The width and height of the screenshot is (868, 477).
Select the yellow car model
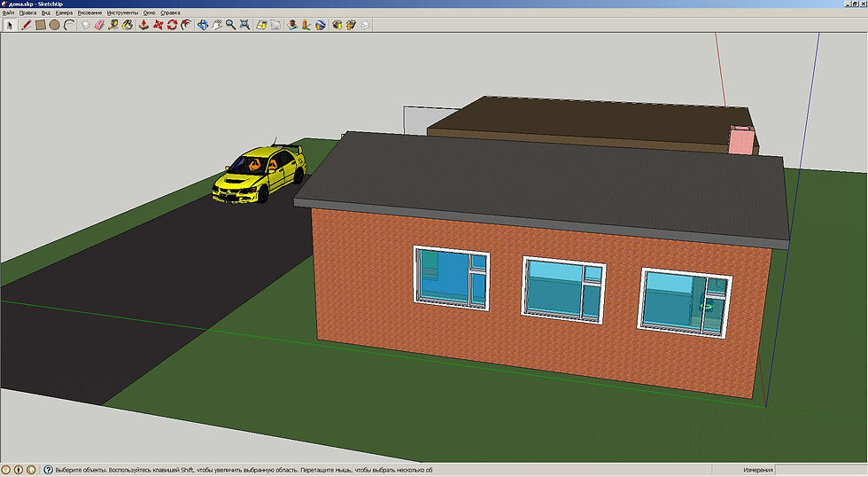coord(260,174)
